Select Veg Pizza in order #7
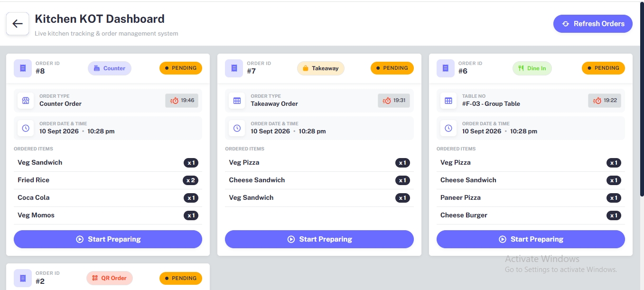 319,163
